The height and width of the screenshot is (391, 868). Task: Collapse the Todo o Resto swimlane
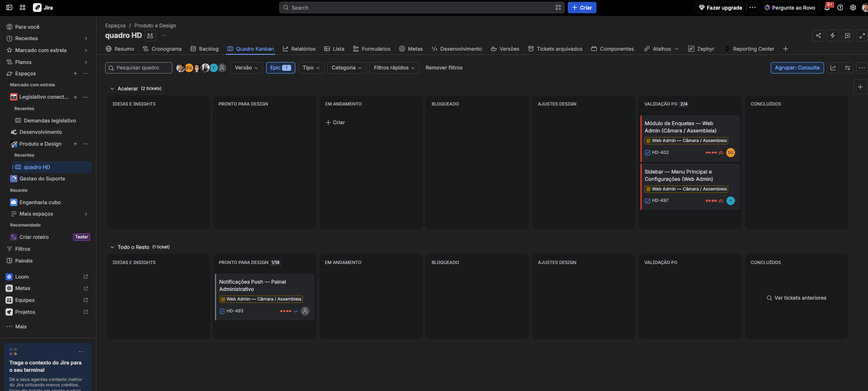point(112,247)
